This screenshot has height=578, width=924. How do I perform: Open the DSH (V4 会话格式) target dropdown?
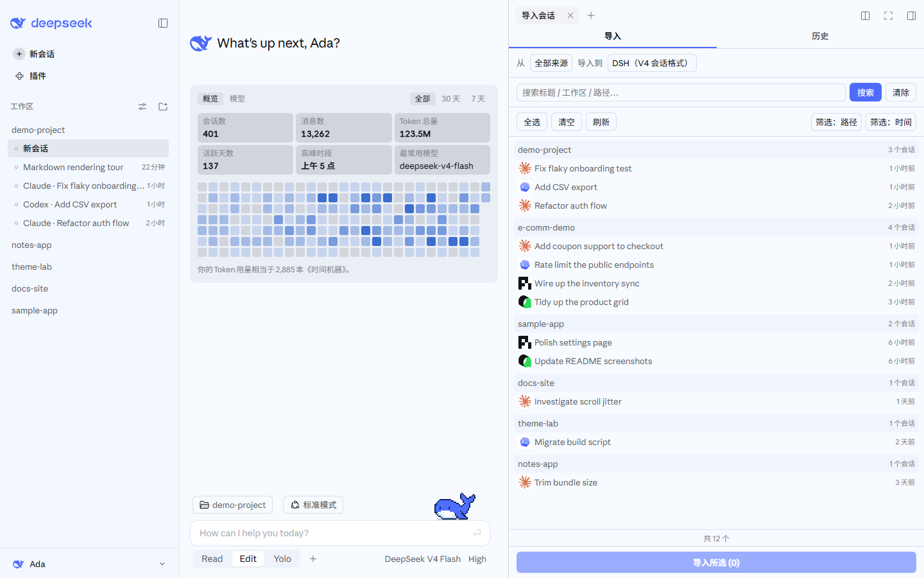tap(652, 63)
